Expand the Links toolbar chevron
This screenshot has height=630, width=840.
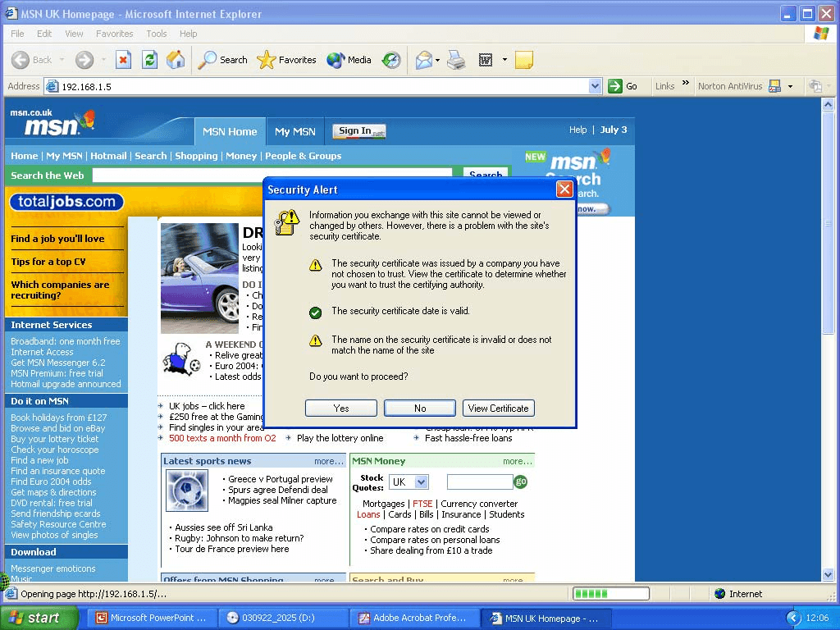coord(686,83)
